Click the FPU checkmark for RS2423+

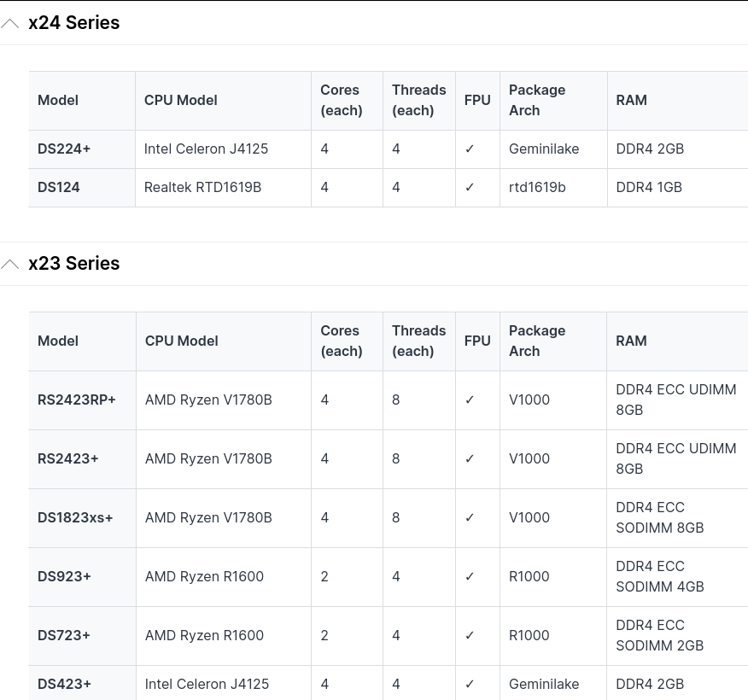tap(470, 459)
